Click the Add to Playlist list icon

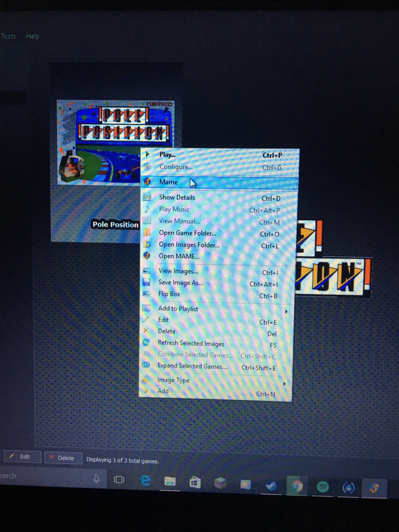tap(146, 308)
